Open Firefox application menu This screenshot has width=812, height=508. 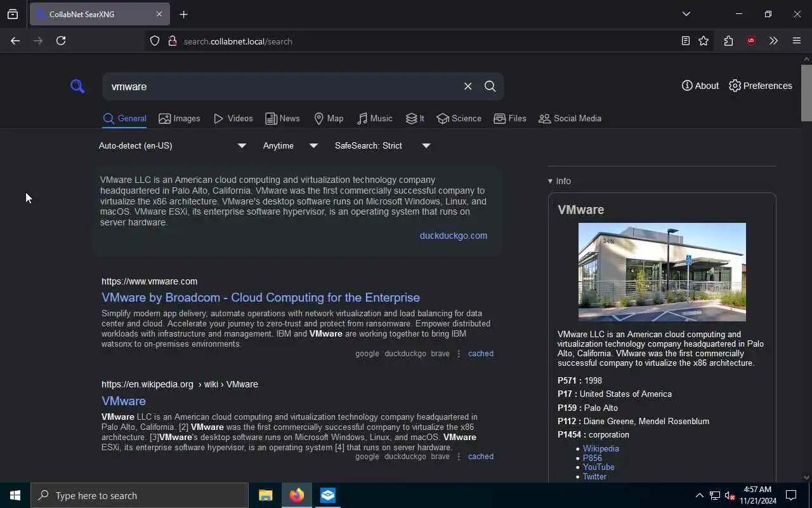tap(797, 41)
